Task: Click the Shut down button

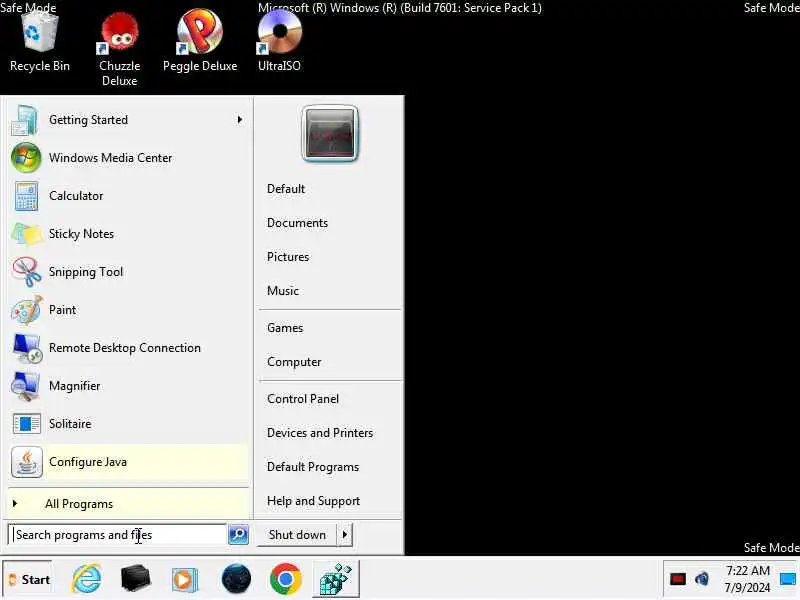Action: point(297,535)
